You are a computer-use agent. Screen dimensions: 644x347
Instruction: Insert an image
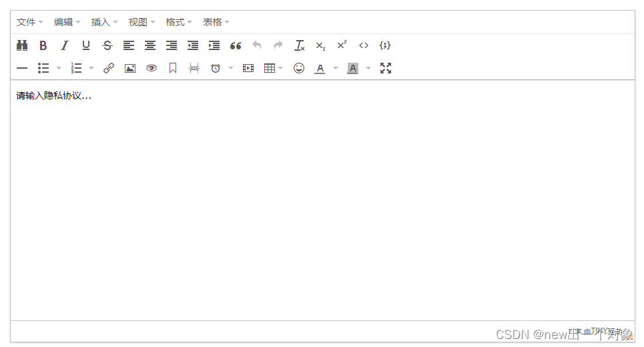click(130, 68)
